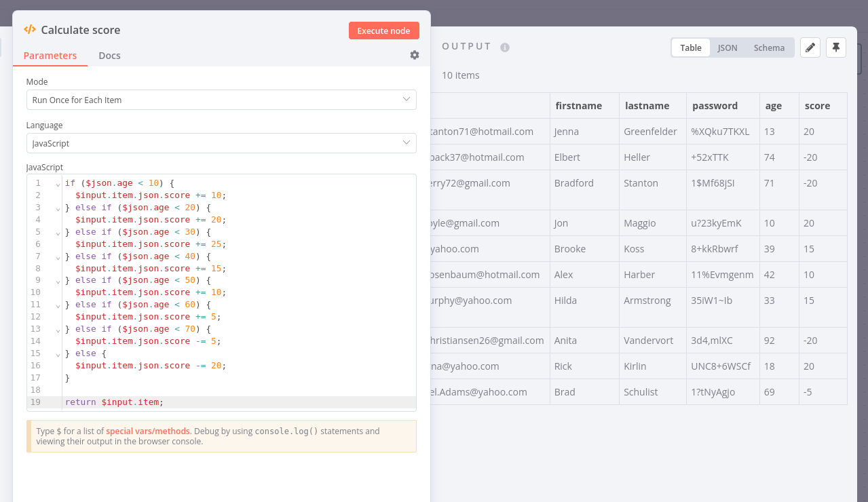This screenshot has height=502, width=868.
Task: Click the output info icon
Action: [x=505, y=47]
